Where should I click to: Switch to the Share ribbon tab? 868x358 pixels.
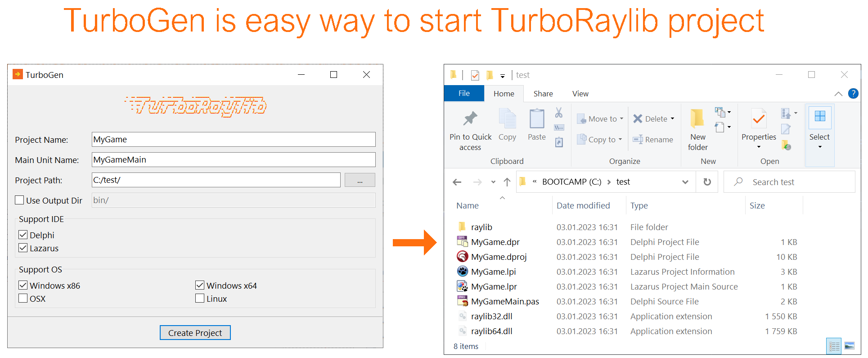[543, 93]
